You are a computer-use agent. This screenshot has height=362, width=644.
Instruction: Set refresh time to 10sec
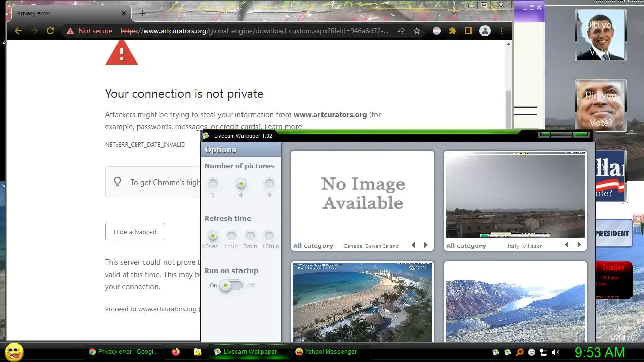[213, 235]
